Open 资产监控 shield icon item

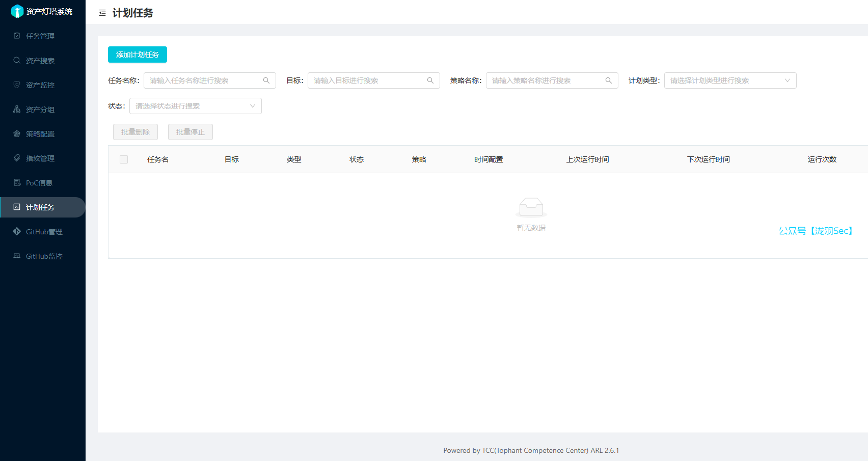(40, 85)
